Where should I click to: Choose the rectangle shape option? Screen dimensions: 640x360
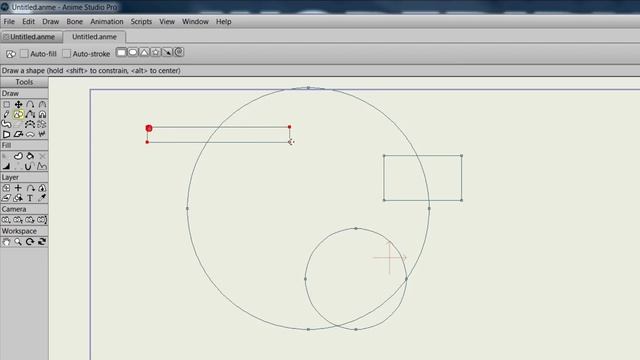pos(121,52)
